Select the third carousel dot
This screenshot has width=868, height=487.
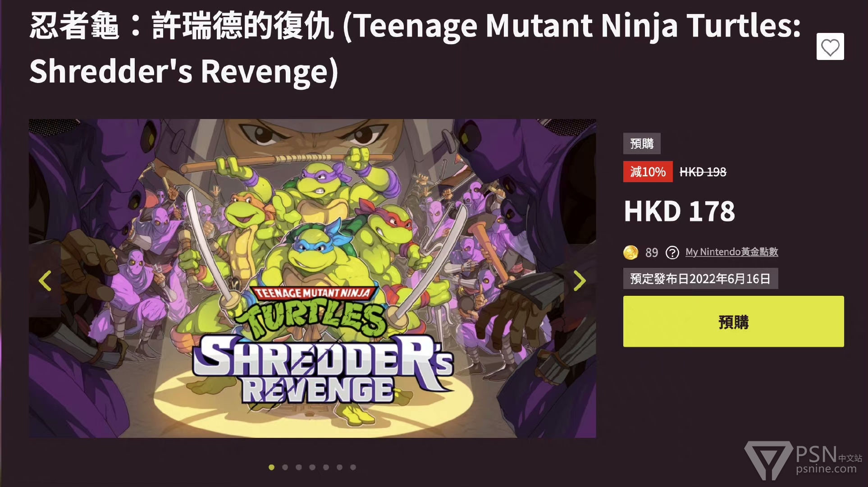(x=298, y=467)
